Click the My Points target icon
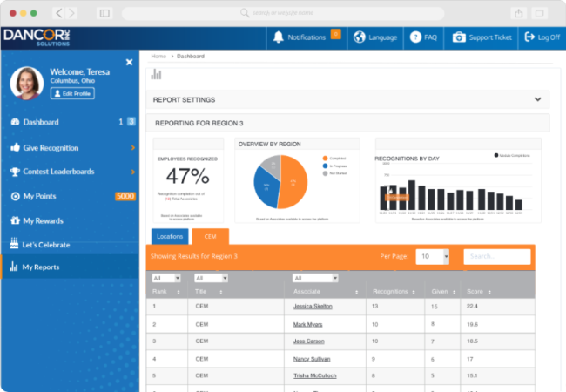This screenshot has height=392, width=566. pyautogui.click(x=15, y=196)
